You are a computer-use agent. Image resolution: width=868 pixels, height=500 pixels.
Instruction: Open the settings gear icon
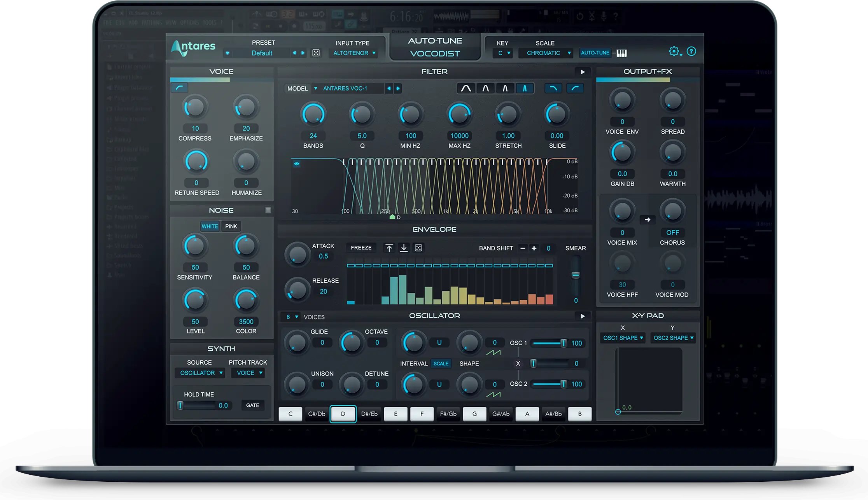674,51
